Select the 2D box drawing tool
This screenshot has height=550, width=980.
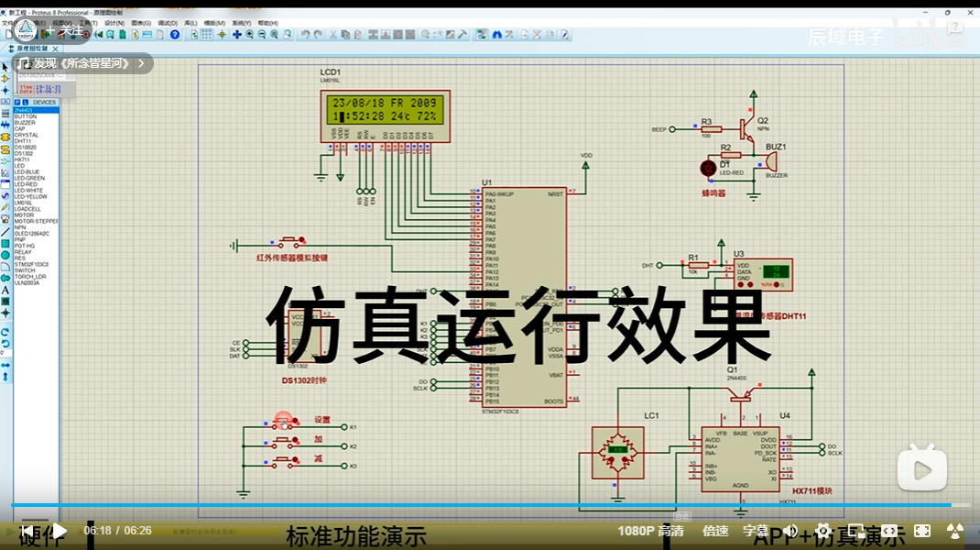5,244
